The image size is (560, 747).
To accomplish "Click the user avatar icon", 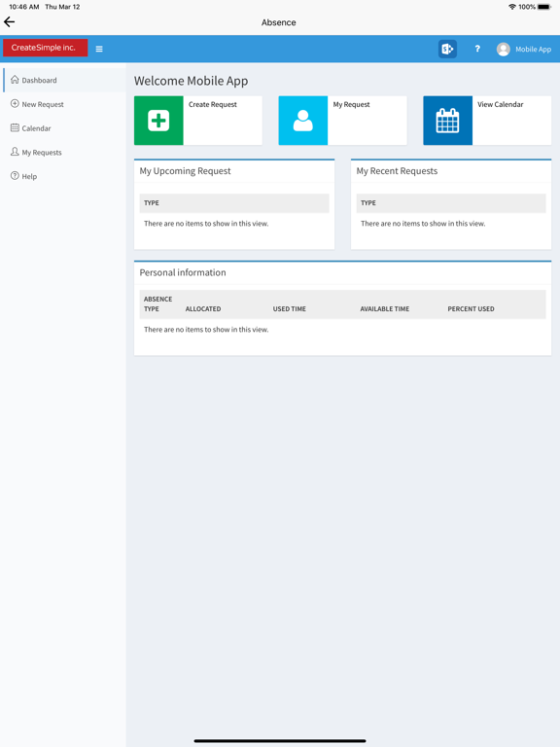I will pos(504,49).
